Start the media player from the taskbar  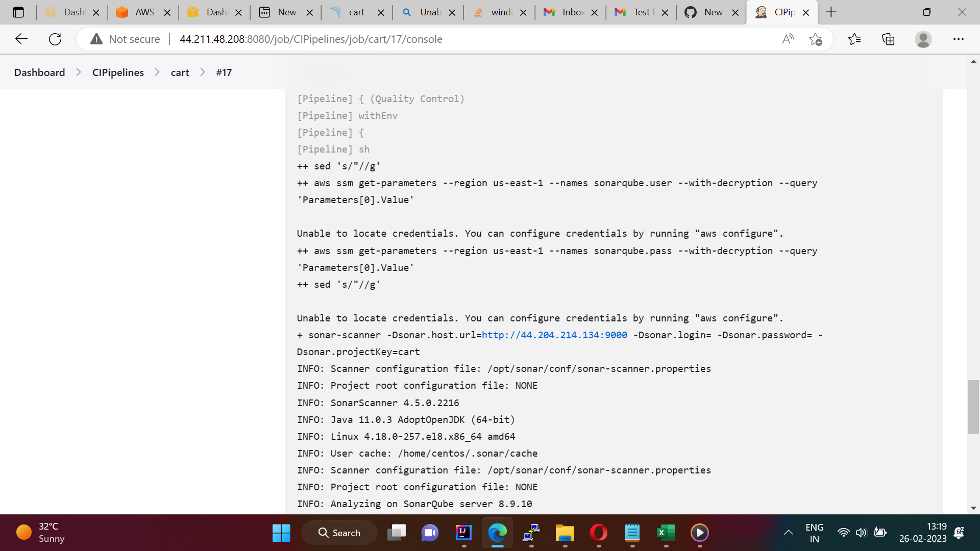coord(700,532)
